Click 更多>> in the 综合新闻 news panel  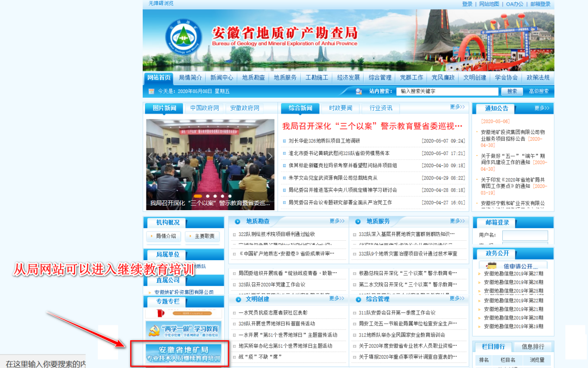point(457,107)
